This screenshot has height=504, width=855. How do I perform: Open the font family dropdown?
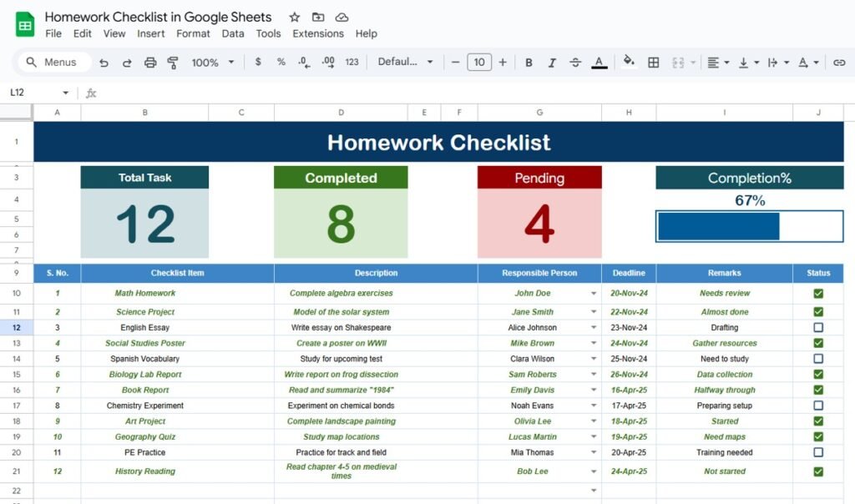[x=406, y=62]
